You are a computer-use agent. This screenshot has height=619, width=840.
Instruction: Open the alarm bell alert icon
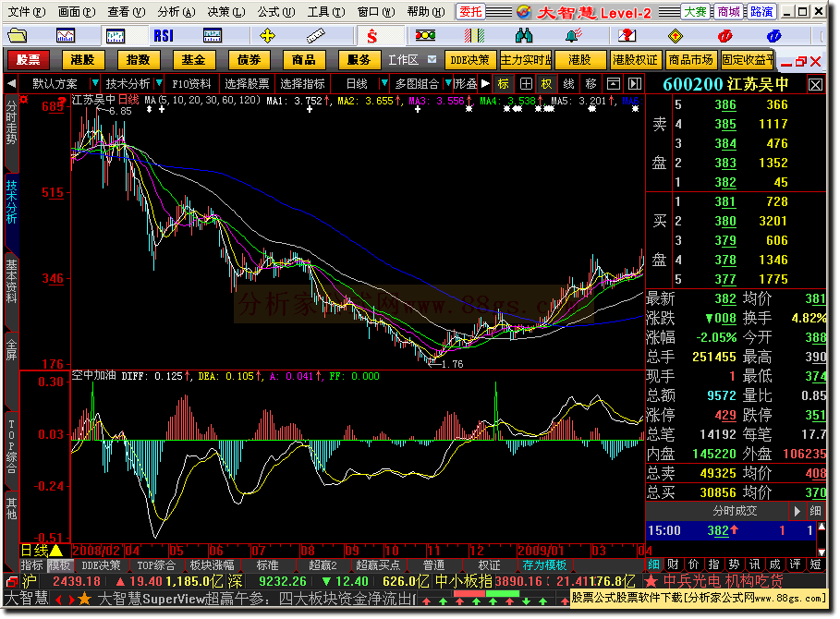pos(573,36)
